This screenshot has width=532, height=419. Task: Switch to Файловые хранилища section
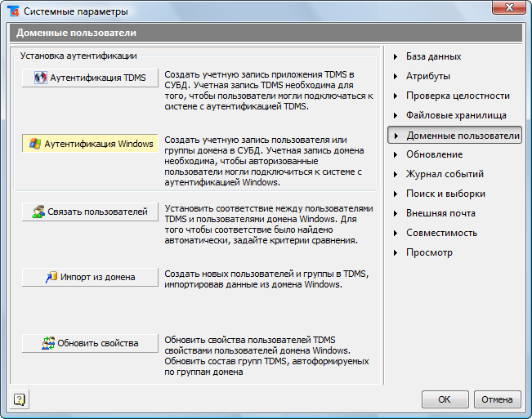pos(456,116)
